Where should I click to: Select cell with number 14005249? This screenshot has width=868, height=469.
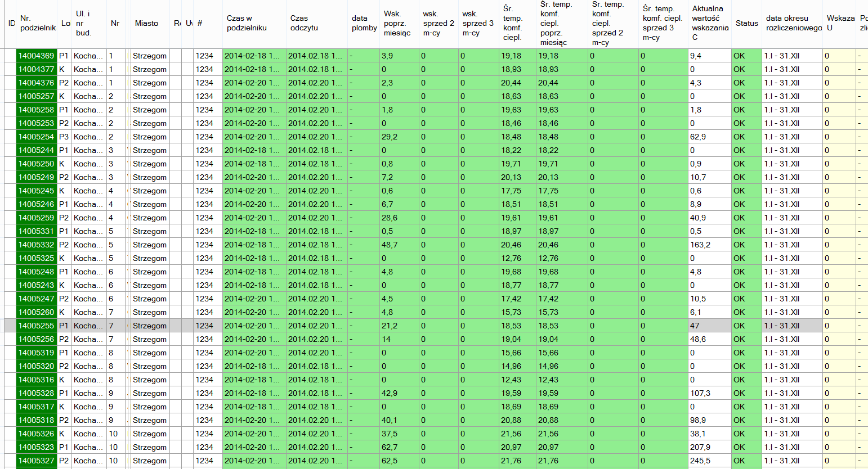37,177
